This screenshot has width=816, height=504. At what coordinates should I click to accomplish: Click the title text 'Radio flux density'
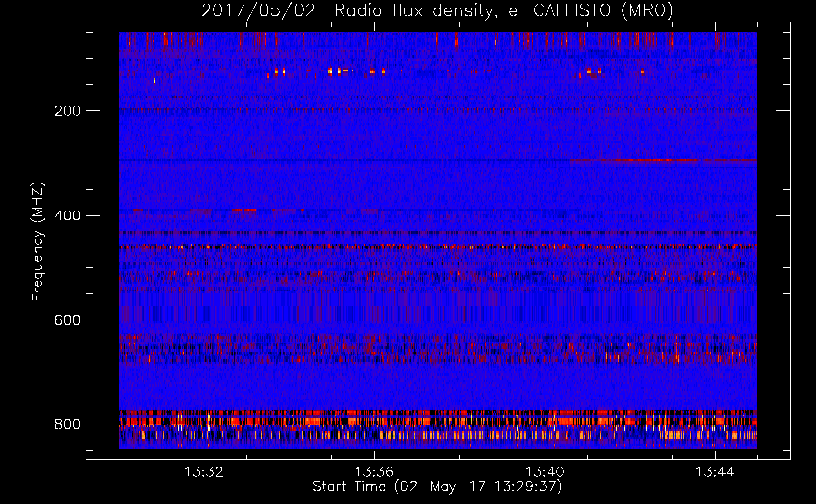point(414,11)
